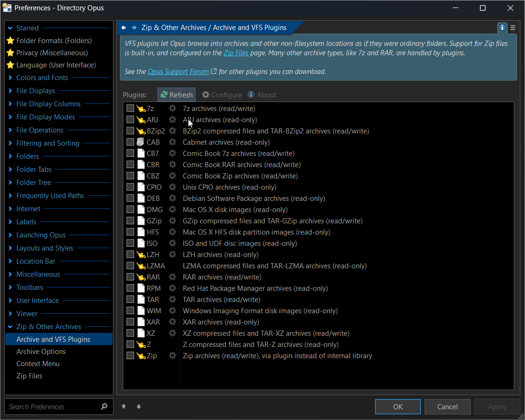The image size is (525, 420).
Task: Tick the CAB Cabinet archives checkbox
Action: [x=130, y=142]
